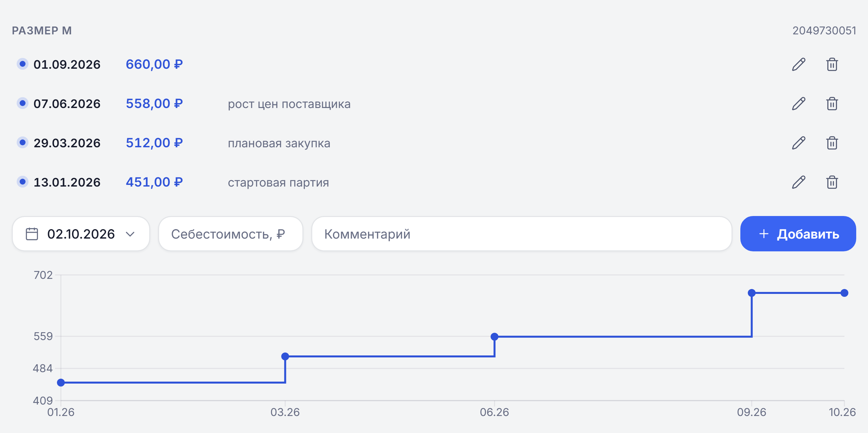Click the article number 2049730051
This screenshot has width=868, height=433.
[824, 31]
